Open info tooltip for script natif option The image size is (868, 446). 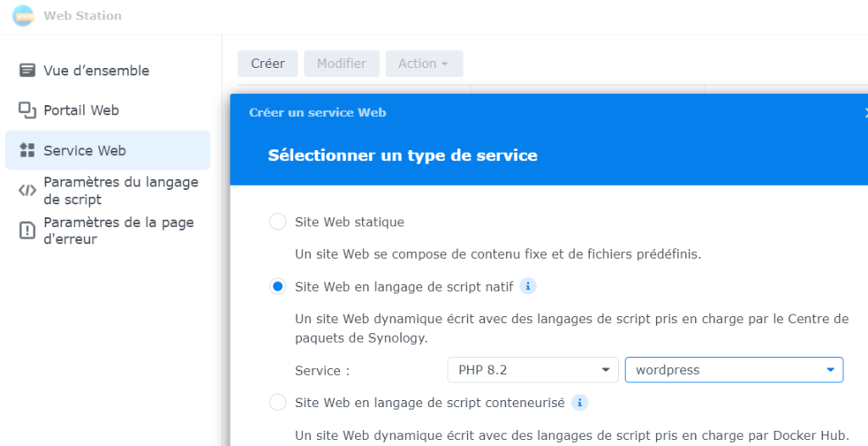[x=528, y=287]
